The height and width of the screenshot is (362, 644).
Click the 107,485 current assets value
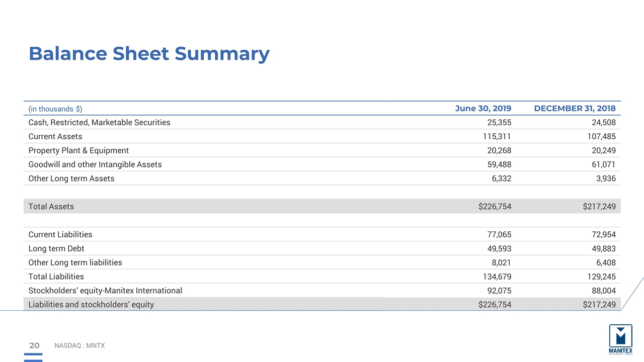(x=601, y=136)
